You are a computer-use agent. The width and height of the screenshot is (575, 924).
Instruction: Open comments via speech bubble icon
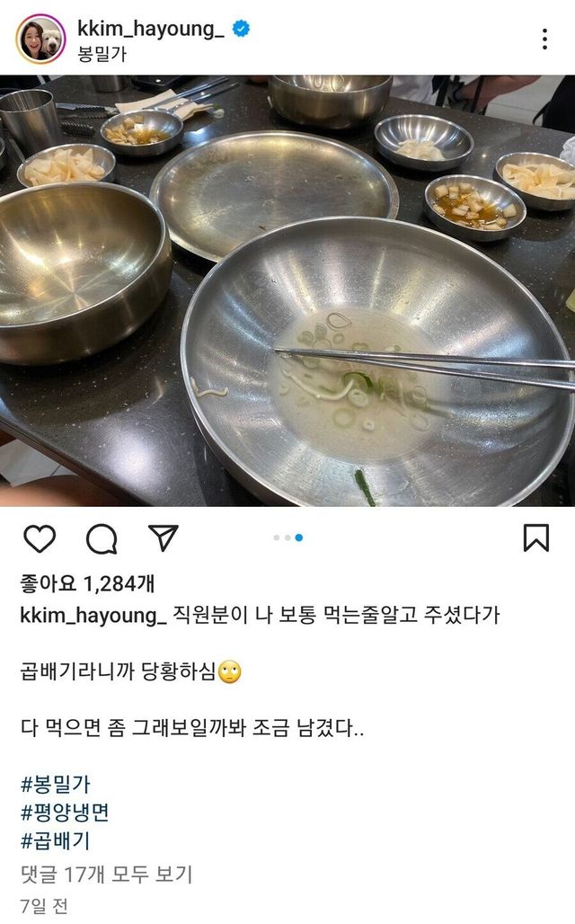coord(102,538)
